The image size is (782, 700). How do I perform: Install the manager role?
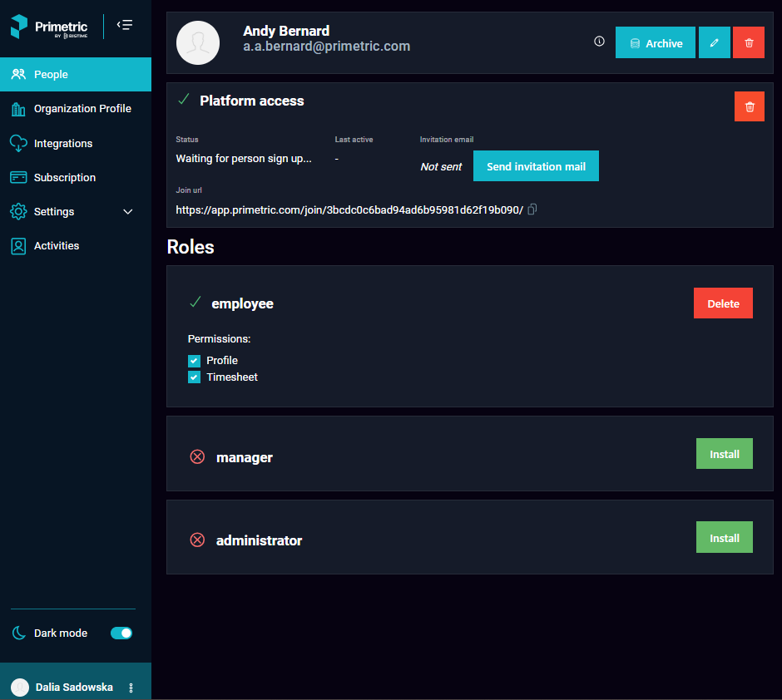pyautogui.click(x=724, y=453)
